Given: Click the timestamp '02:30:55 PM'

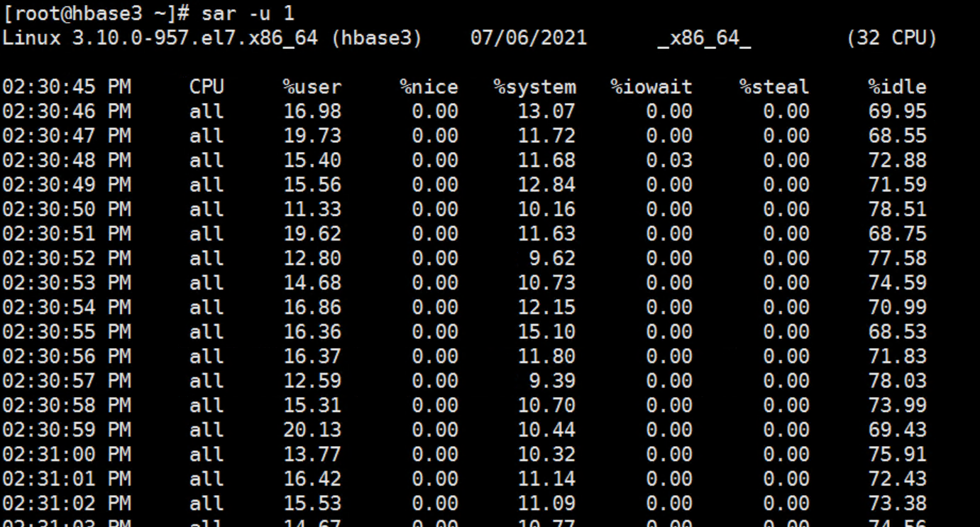Looking at the screenshot, I should (67, 332).
